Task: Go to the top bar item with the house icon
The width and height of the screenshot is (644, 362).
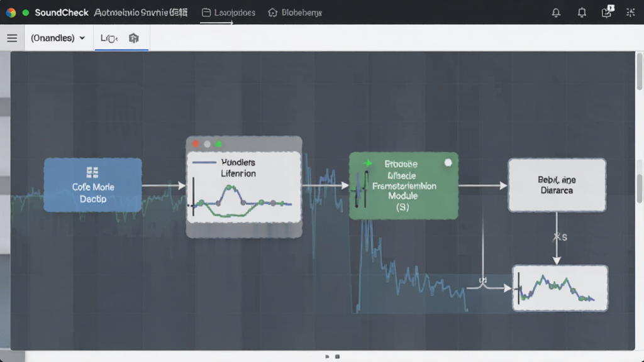Action: pos(295,13)
